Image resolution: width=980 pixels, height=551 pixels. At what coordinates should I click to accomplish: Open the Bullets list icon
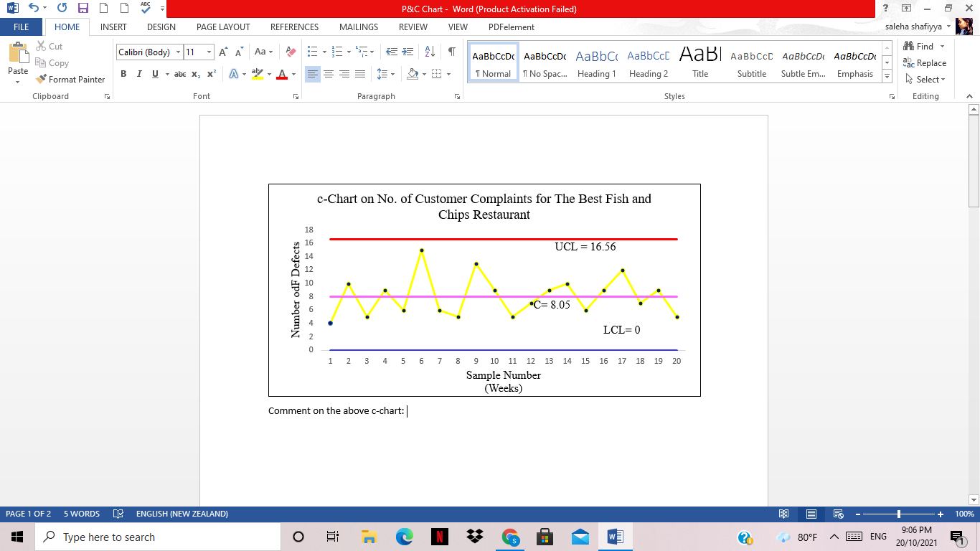click(312, 52)
